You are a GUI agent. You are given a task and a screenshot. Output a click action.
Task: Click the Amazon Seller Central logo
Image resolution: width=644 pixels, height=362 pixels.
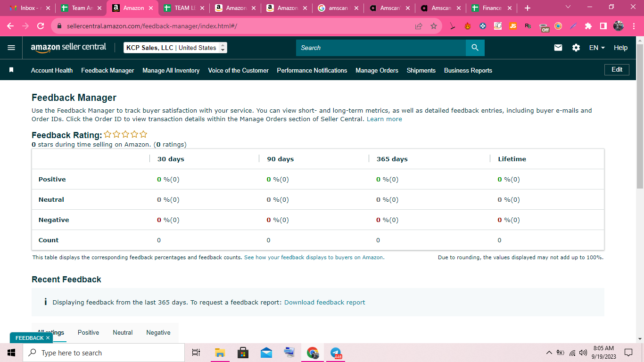(68, 48)
